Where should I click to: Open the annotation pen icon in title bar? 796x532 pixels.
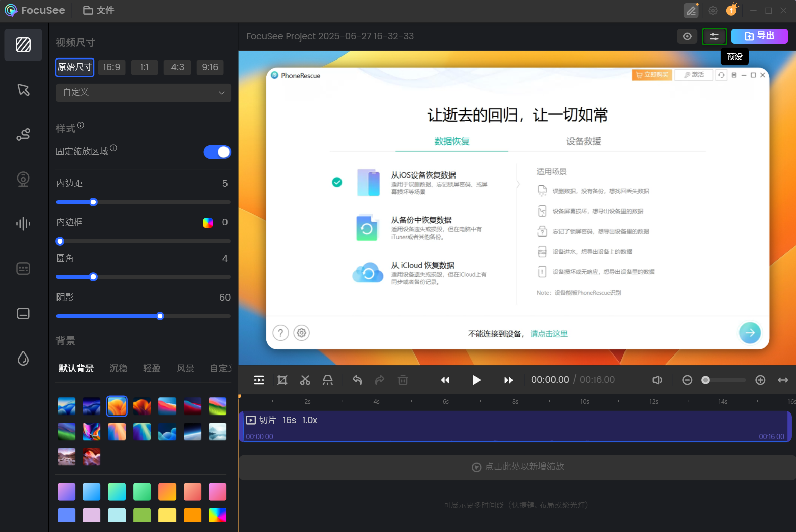click(x=691, y=10)
